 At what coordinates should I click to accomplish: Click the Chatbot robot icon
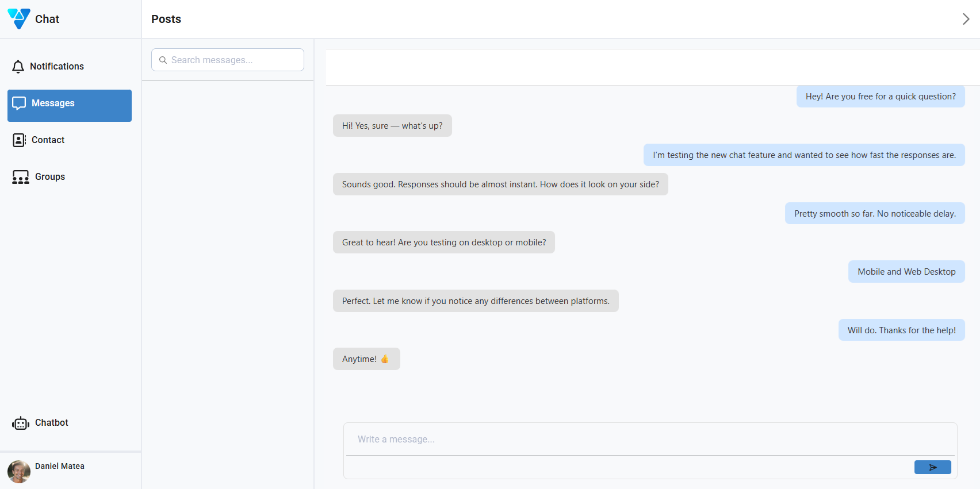tap(21, 423)
